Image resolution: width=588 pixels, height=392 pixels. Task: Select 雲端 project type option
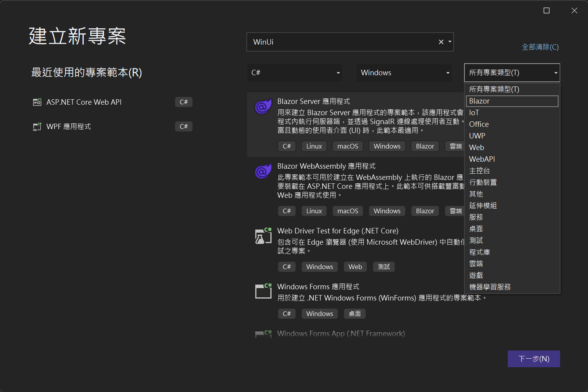(x=512, y=264)
